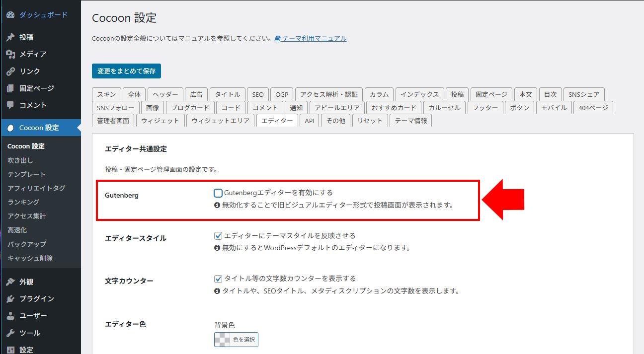Image resolution: width=644 pixels, height=354 pixels.
Task: Open the スキン settings tab
Action: pos(106,94)
